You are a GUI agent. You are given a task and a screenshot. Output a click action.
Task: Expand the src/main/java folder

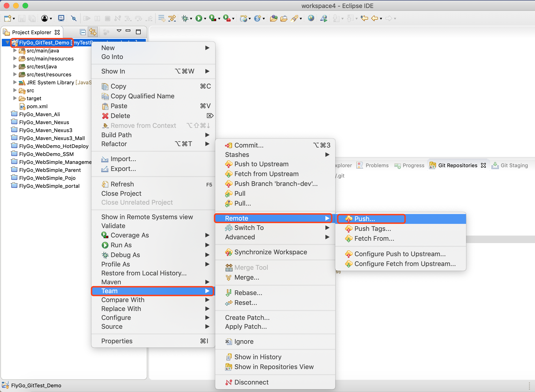pyautogui.click(x=15, y=51)
